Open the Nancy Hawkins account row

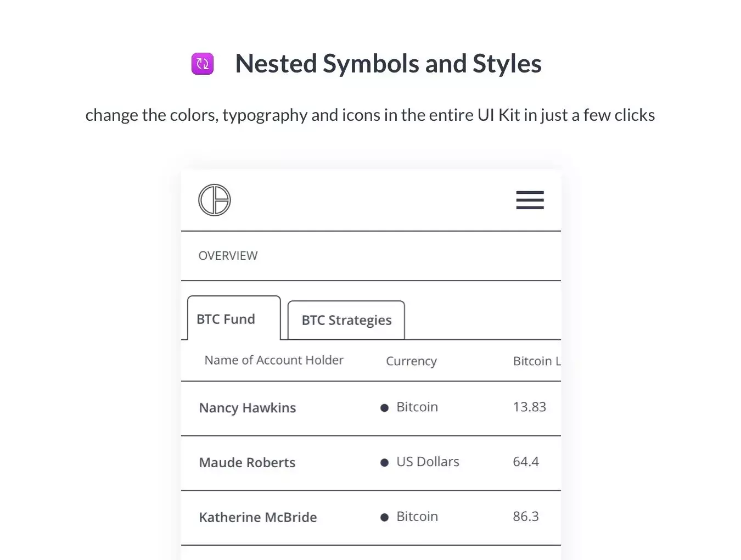pos(371,408)
